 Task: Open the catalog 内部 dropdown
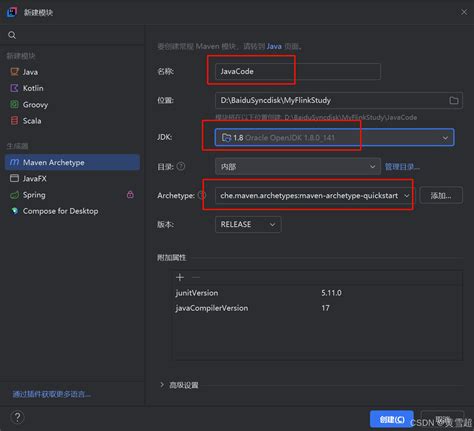tap(298, 166)
